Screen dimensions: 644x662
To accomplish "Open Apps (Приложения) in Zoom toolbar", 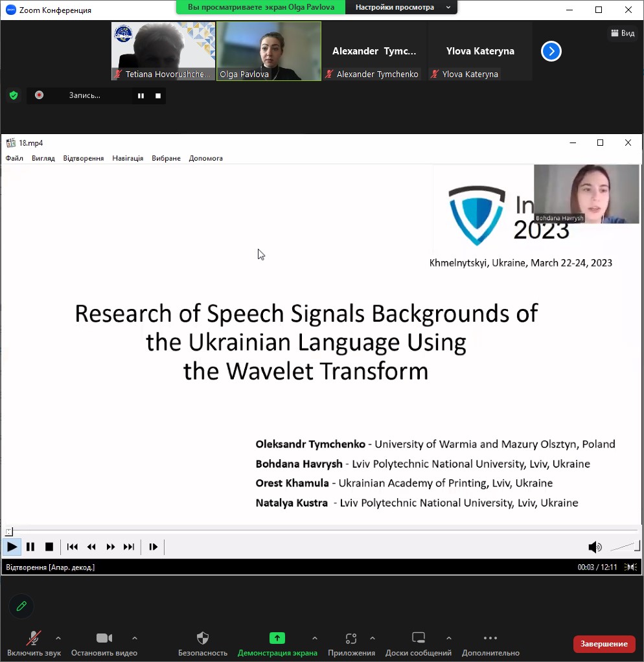I will point(351,638).
